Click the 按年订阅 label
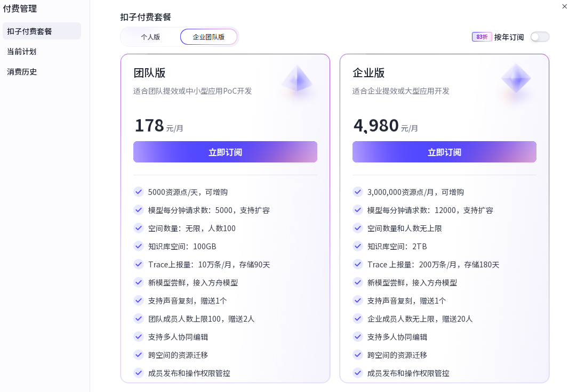 coord(509,37)
